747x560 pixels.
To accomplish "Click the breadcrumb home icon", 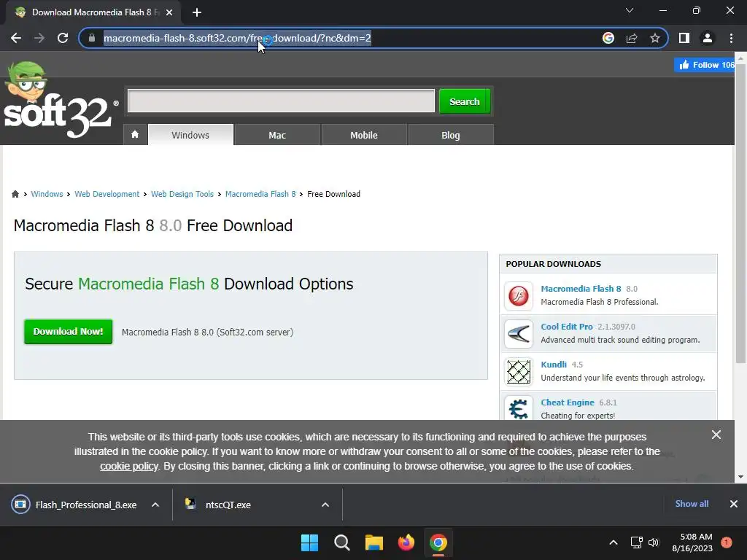I will pyautogui.click(x=15, y=194).
